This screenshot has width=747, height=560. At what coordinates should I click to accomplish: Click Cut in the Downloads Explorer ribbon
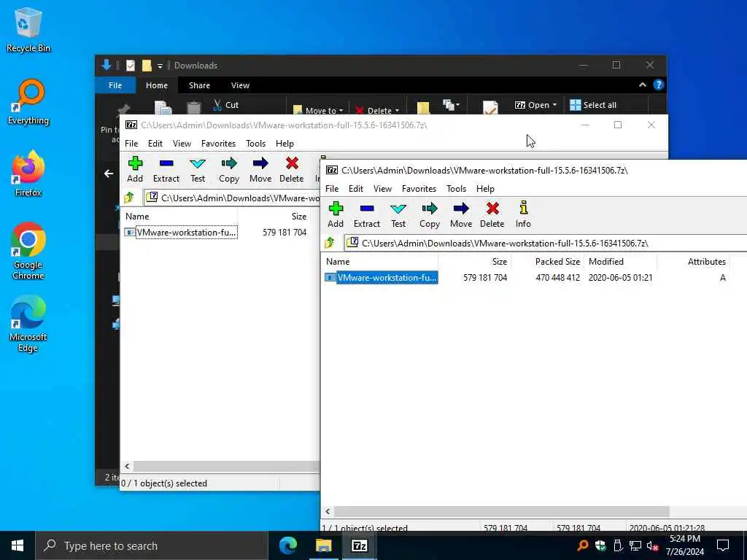tap(226, 105)
